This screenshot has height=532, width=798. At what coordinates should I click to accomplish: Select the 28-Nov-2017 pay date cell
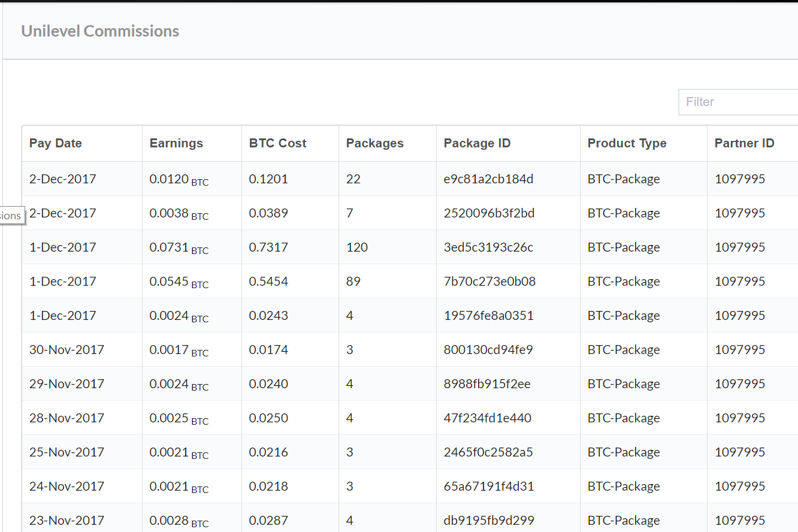66,418
